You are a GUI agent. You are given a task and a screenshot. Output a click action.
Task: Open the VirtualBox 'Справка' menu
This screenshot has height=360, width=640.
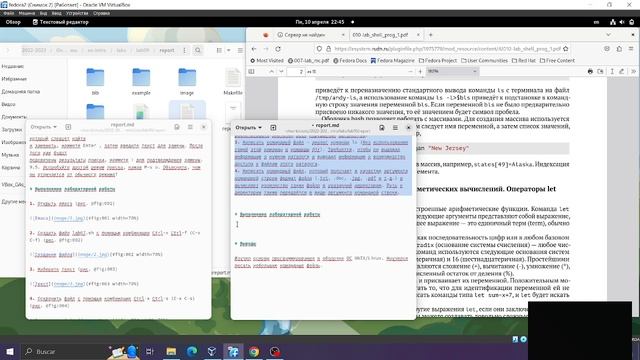[x=101, y=13]
